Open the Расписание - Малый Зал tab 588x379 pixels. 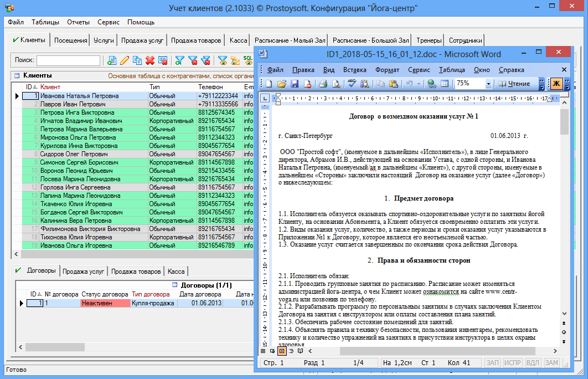point(290,40)
